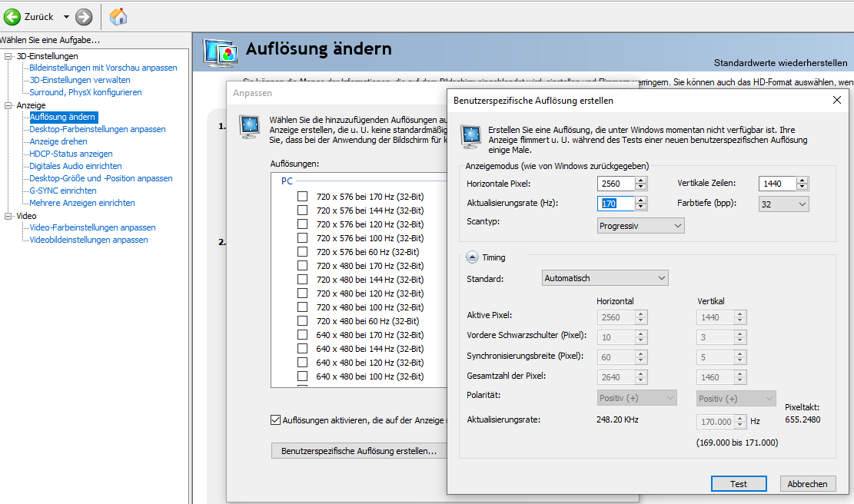
Task: Click Standardwerte wiederherstellen link
Action: (780, 63)
